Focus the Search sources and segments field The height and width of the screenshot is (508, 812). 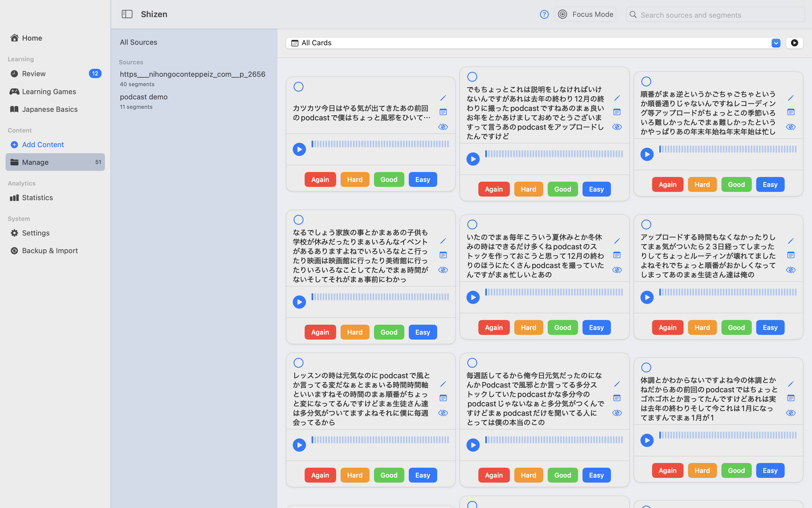715,15
